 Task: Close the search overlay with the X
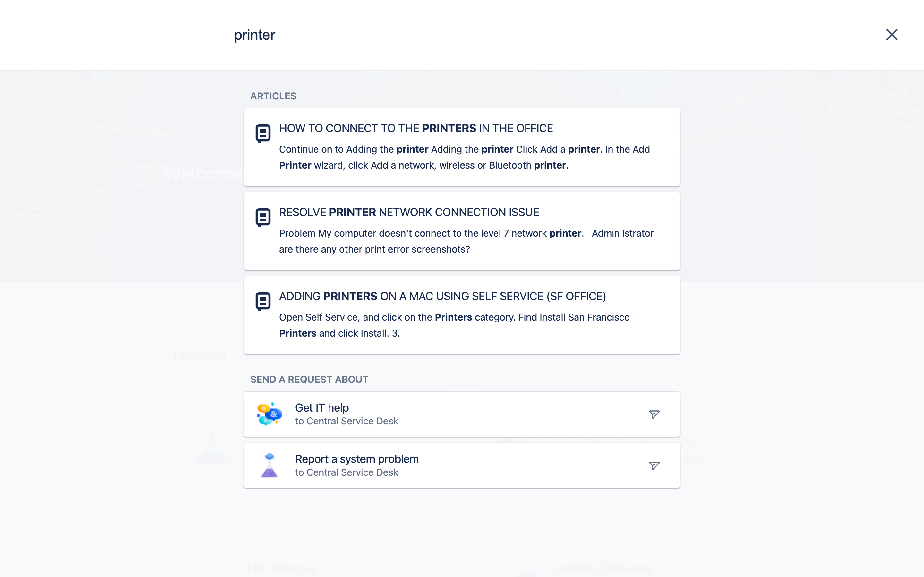tap(892, 35)
